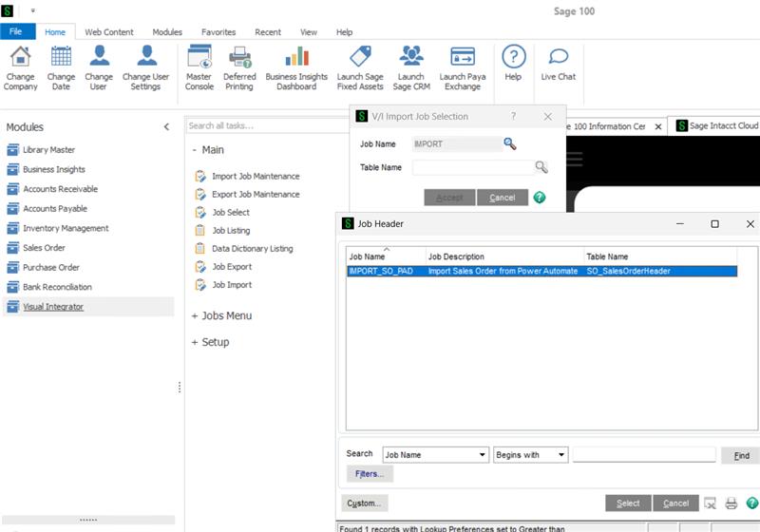The width and height of the screenshot is (760, 532).
Task: Open the Recent ribbon tab
Action: tap(268, 32)
